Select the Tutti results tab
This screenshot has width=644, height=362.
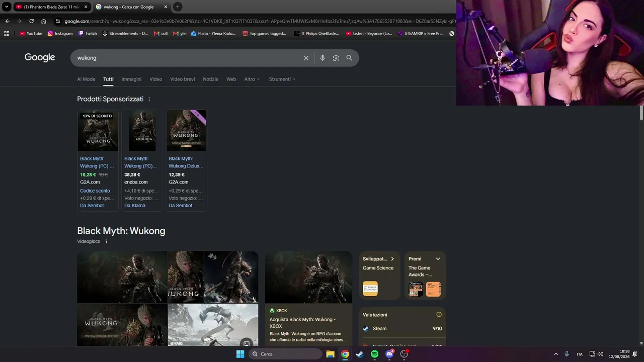108,79
